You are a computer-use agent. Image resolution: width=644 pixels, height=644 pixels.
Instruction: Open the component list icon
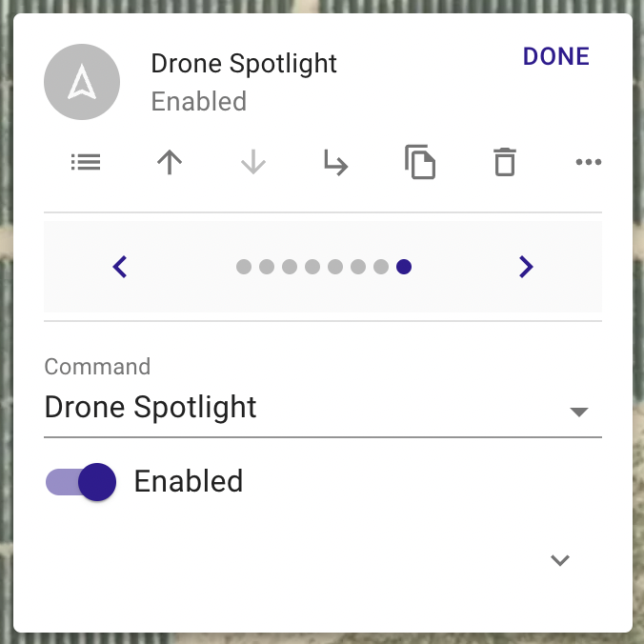pos(86,162)
